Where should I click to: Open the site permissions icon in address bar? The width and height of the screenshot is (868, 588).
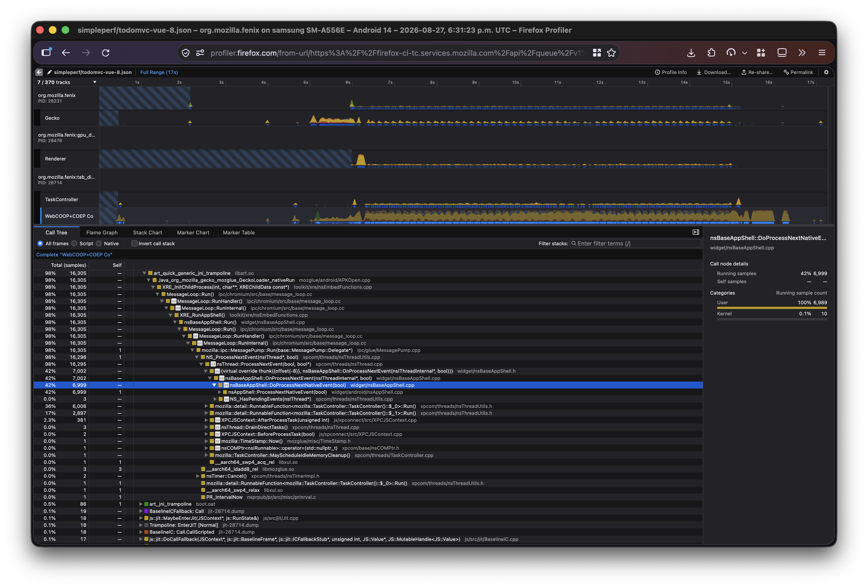pyautogui.click(x=200, y=53)
